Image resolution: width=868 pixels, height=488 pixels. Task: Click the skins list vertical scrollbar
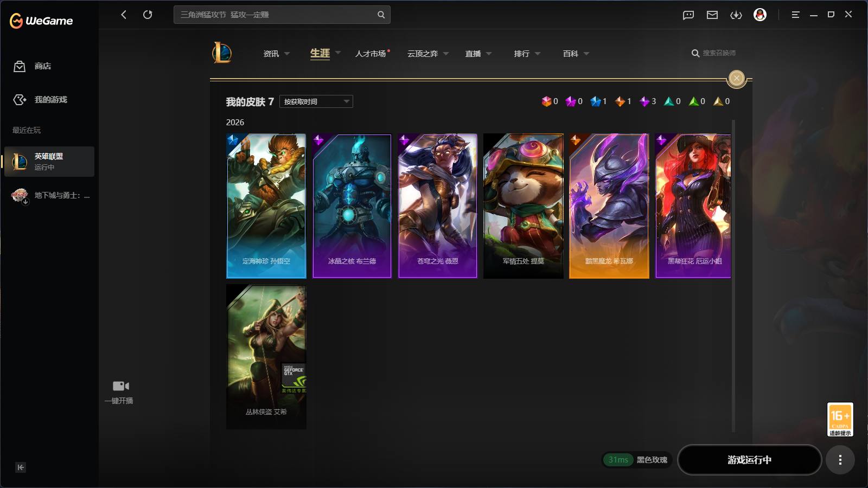coord(734,275)
